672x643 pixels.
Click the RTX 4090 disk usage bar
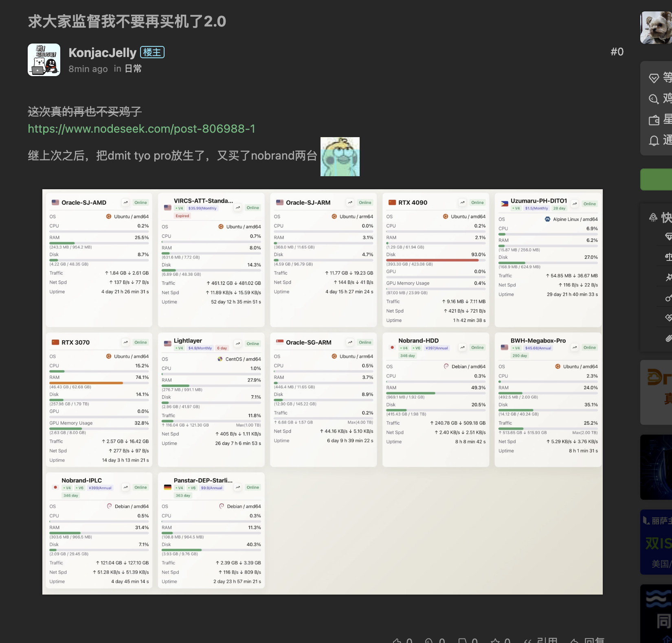[436, 260]
